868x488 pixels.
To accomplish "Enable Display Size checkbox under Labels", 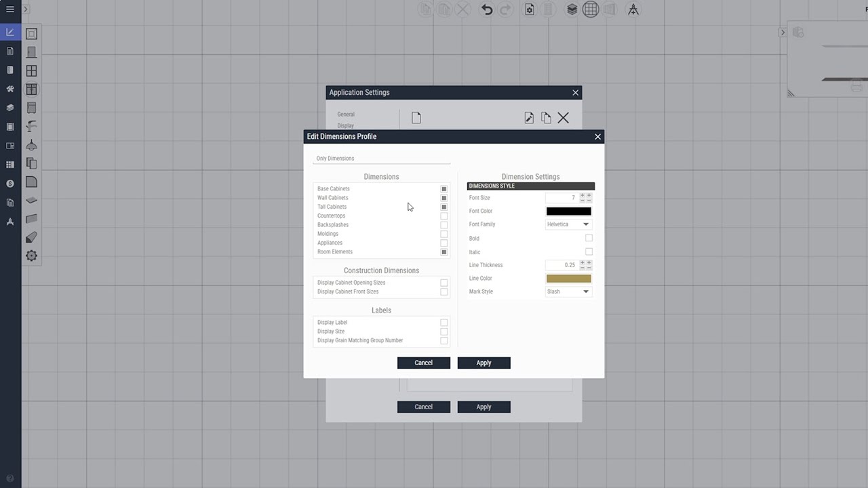I will click(444, 331).
